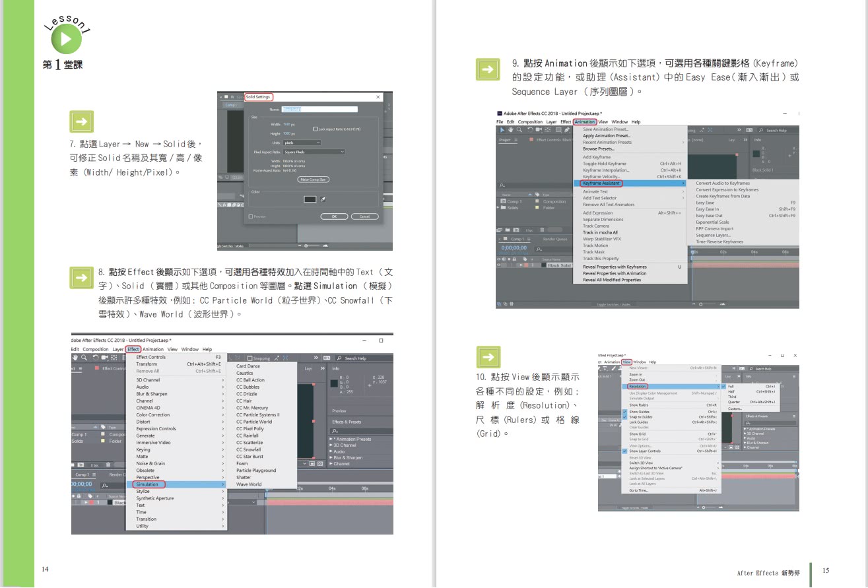Click Make Comp Size button

[x=314, y=180]
